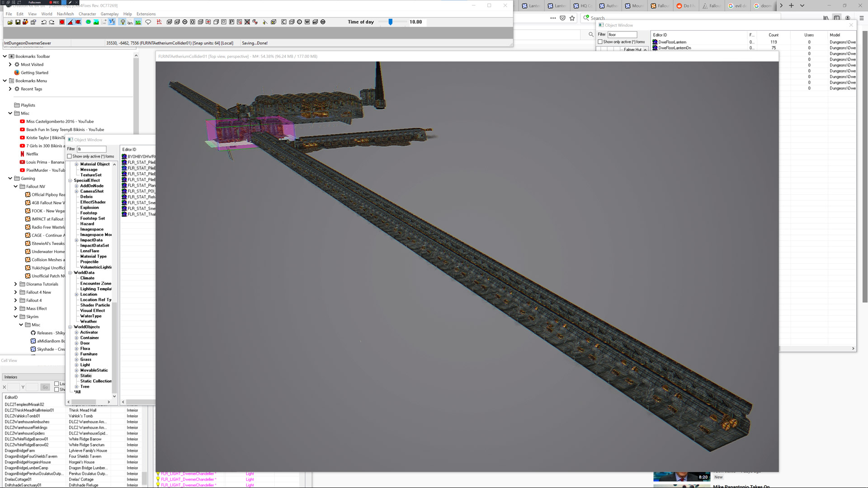
Task: Click the Go button in Cell View
Action: coord(45,387)
